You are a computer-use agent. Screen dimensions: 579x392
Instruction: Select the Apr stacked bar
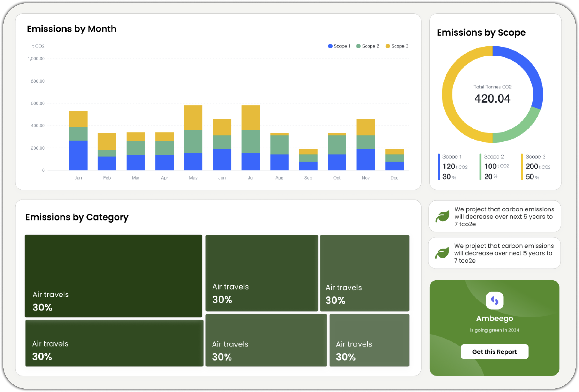click(x=164, y=151)
